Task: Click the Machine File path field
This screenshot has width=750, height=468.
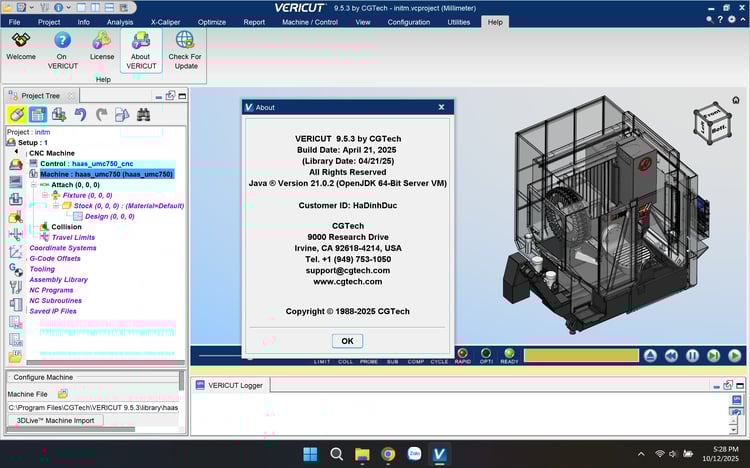Action: coord(93,408)
